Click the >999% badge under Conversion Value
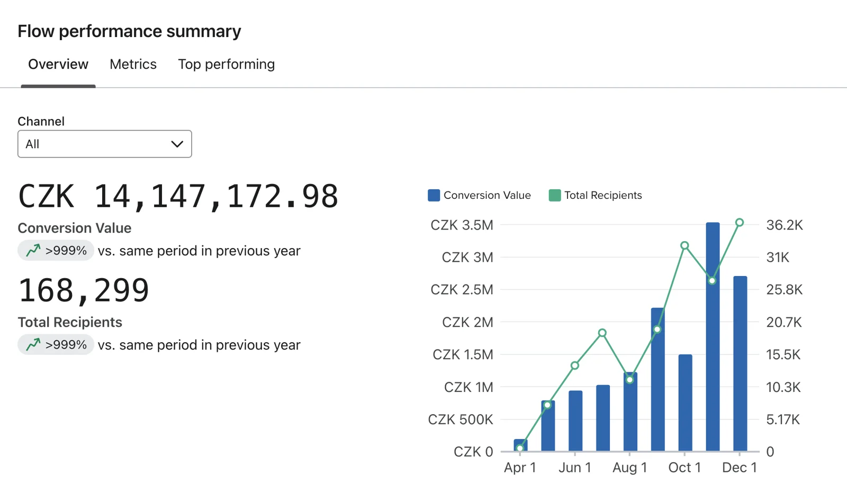This screenshot has width=847, height=504. (56, 250)
